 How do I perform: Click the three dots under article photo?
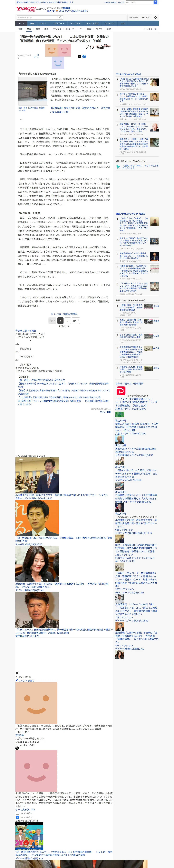[x=21, y=120]
